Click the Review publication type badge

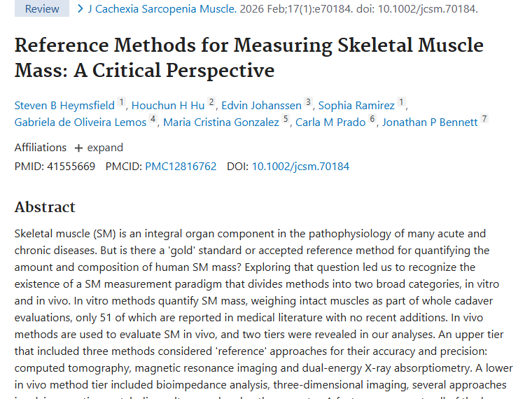(x=42, y=9)
